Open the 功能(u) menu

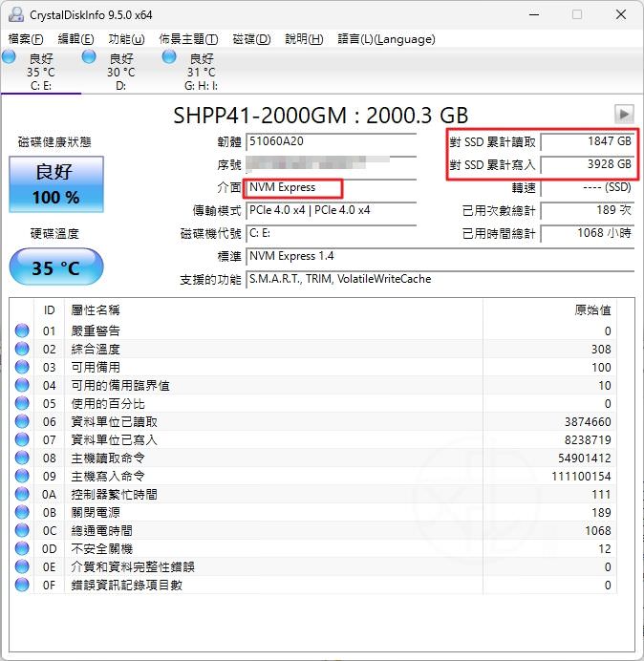click(x=126, y=39)
